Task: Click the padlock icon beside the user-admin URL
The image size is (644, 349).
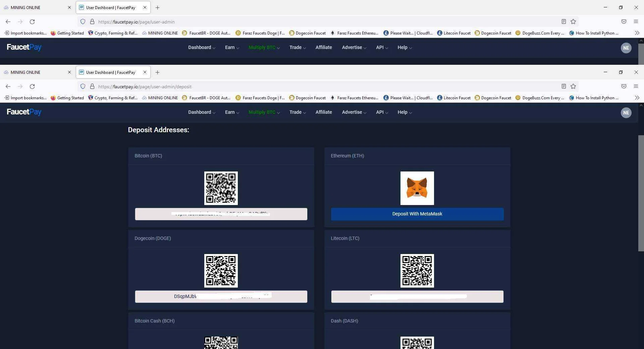Action: 92,22
